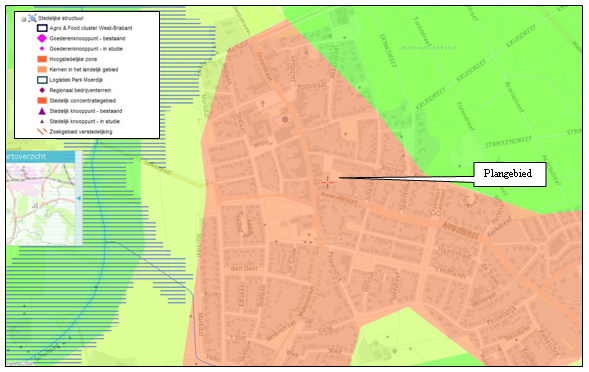Viewport: 589px width, 372px height.
Task: Click the Stedelijk knooppunt in studie triangle
Action: [x=42, y=121]
